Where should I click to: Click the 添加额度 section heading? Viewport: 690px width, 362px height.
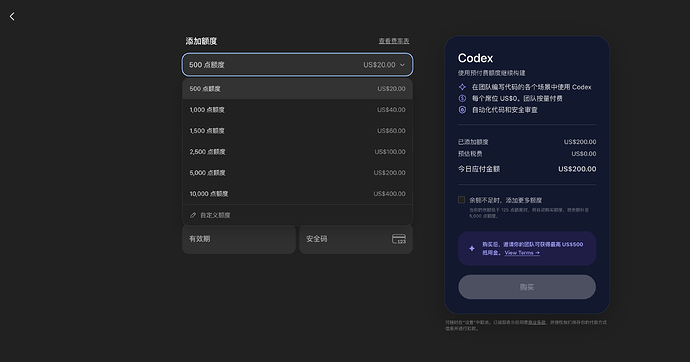[201, 41]
